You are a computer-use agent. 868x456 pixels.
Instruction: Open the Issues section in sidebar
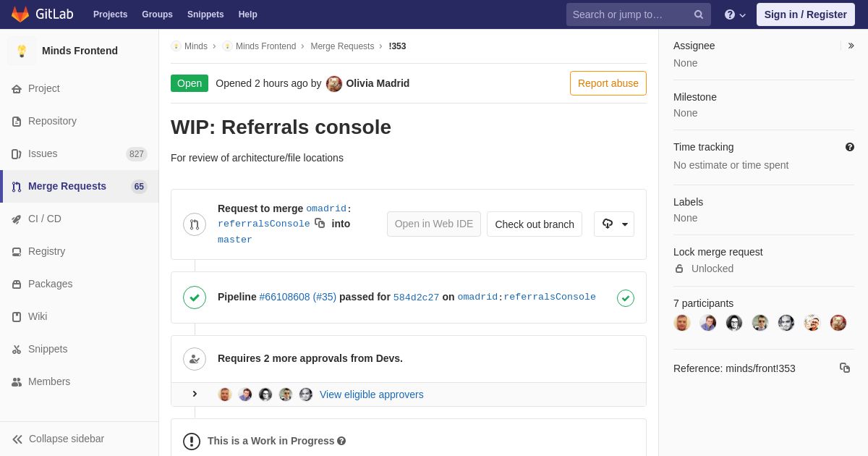tap(80, 154)
